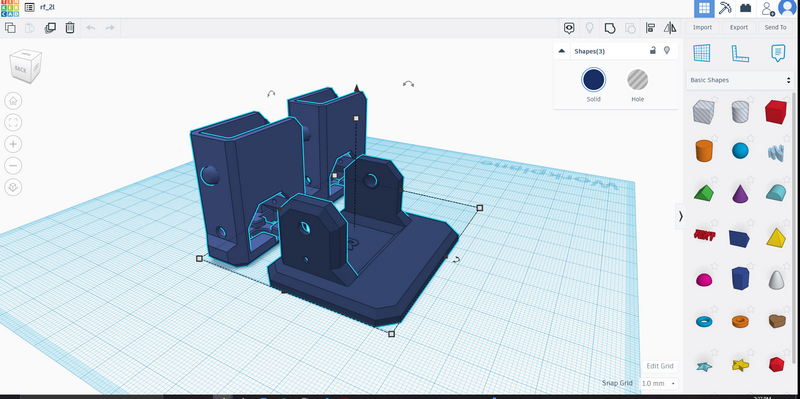Click the Duplicate and repeat icon
Screen dimensions: 800x399
coord(50,28)
